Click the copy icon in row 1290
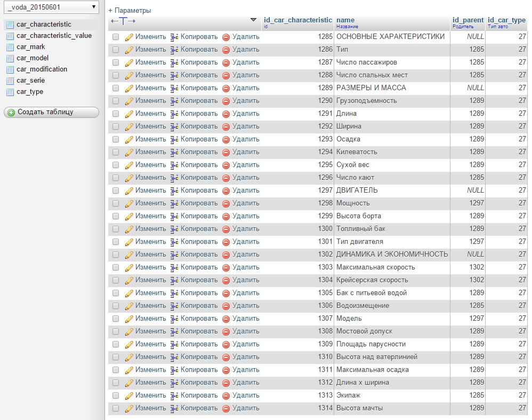Image resolution: width=532 pixels, height=420 pixels. [174, 101]
